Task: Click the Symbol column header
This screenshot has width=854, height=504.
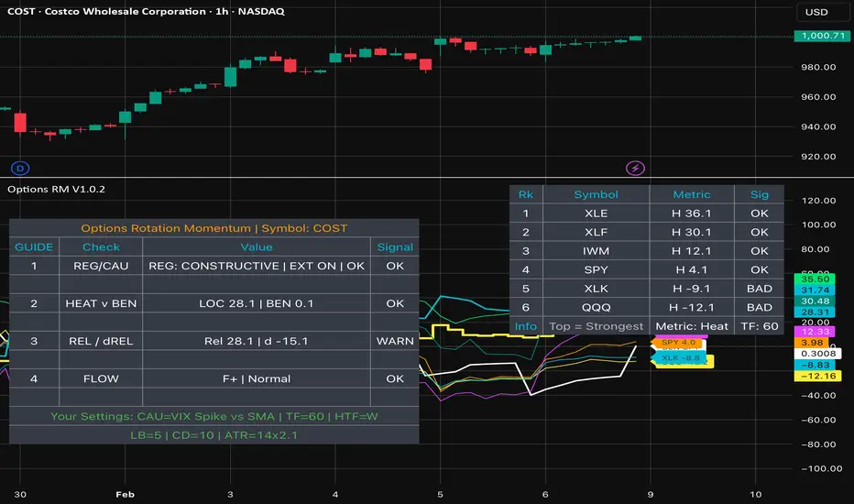Action: (x=596, y=194)
